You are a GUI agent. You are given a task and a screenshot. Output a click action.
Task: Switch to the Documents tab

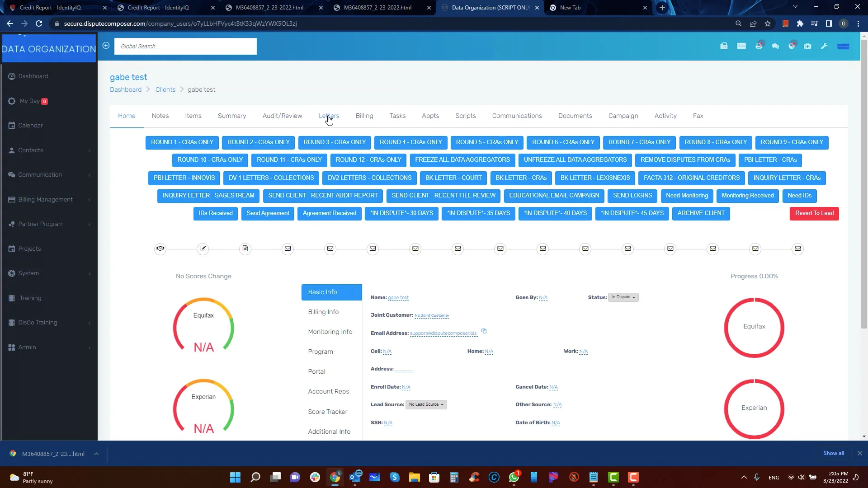pyautogui.click(x=575, y=116)
